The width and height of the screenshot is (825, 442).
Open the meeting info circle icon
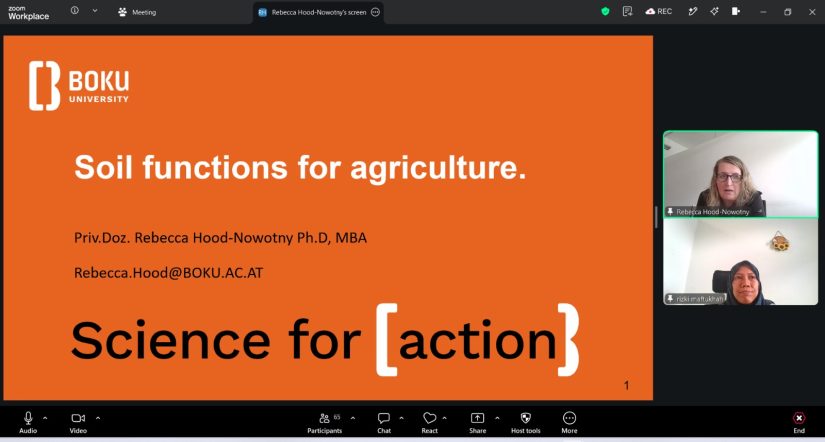point(75,11)
